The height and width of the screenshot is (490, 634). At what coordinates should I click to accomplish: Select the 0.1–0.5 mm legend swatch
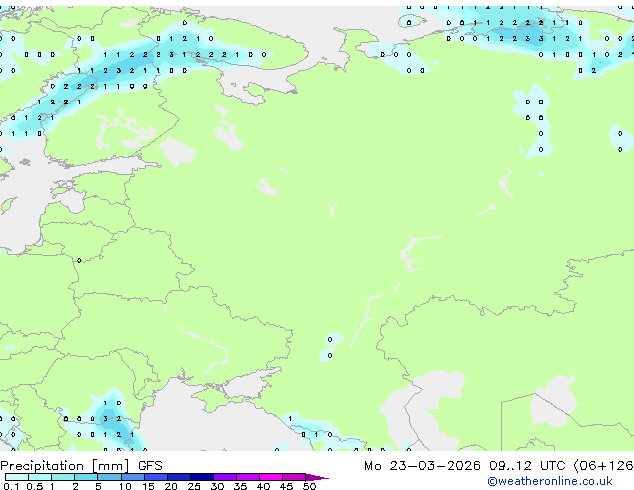pyautogui.click(x=17, y=477)
